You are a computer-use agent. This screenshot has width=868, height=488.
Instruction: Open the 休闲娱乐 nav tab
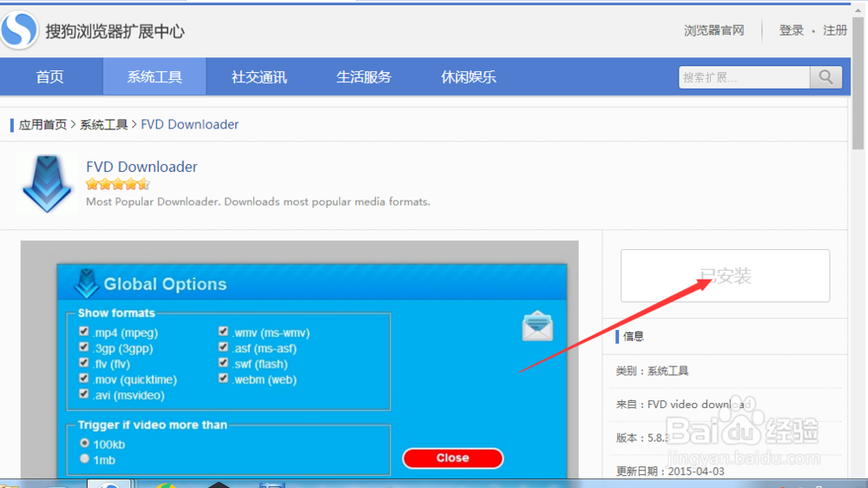tap(469, 76)
